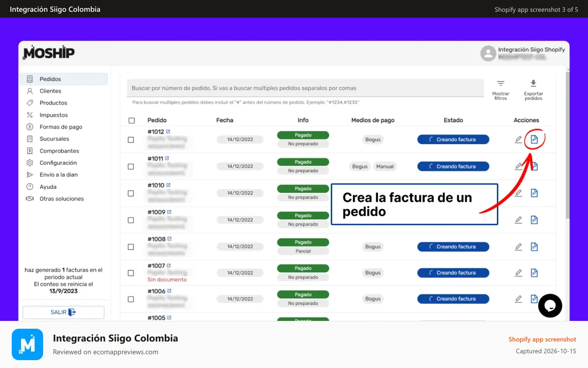Click the SALIR logout button
This screenshot has height=368, width=588.
63,313
